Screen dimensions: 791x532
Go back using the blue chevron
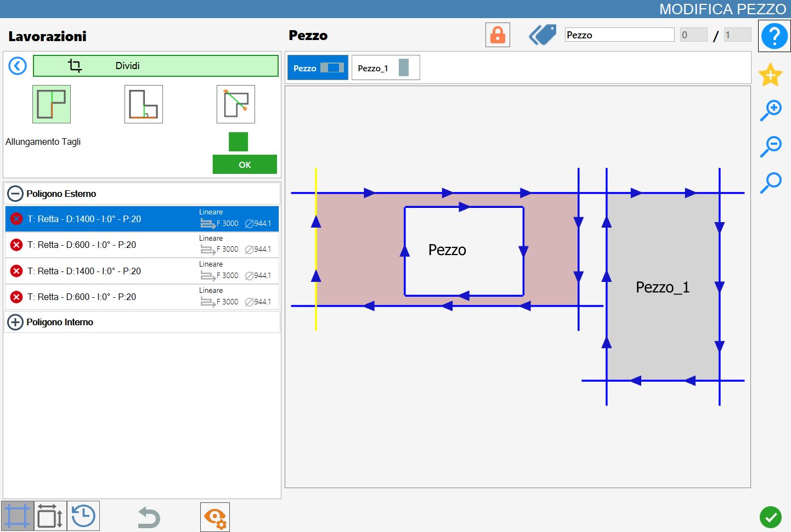pos(18,66)
